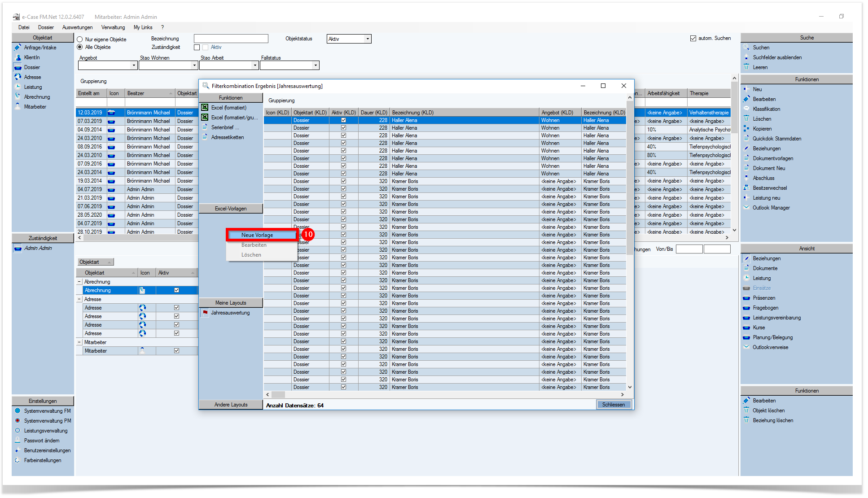The width and height of the screenshot is (868, 498).
Task: Open Outlook Manager envelope icon
Action: pos(746,207)
